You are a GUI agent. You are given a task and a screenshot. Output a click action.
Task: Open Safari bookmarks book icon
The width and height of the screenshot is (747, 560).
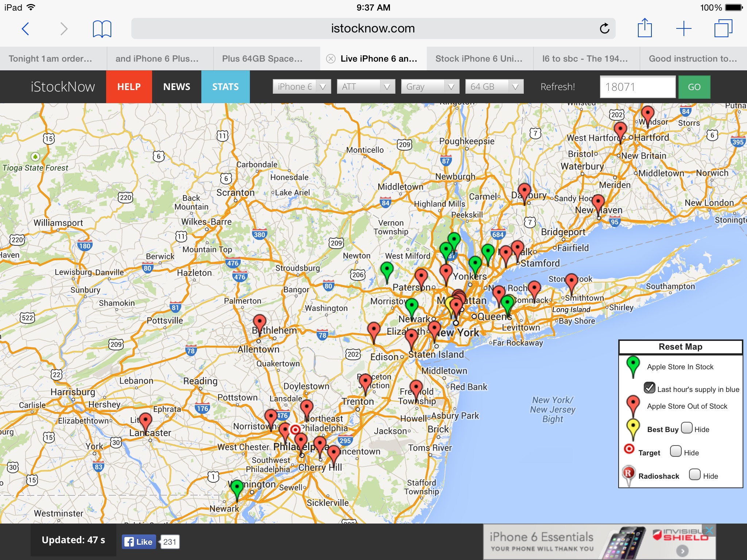pos(102,28)
